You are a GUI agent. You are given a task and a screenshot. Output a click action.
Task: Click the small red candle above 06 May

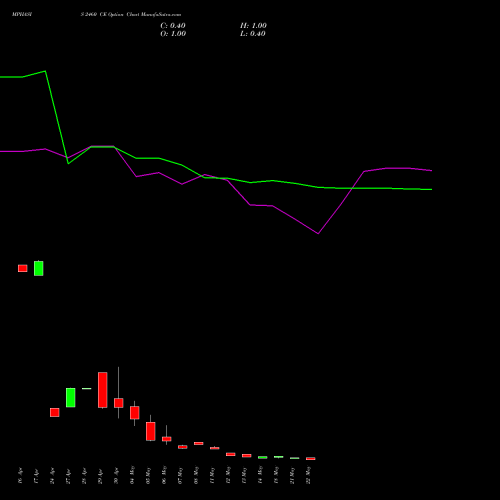[167, 439]
